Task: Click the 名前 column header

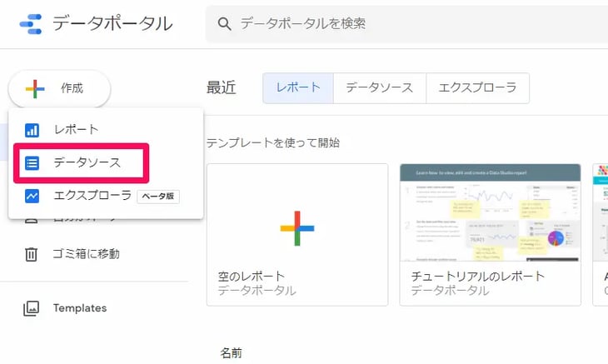Action: coord(231,353)
